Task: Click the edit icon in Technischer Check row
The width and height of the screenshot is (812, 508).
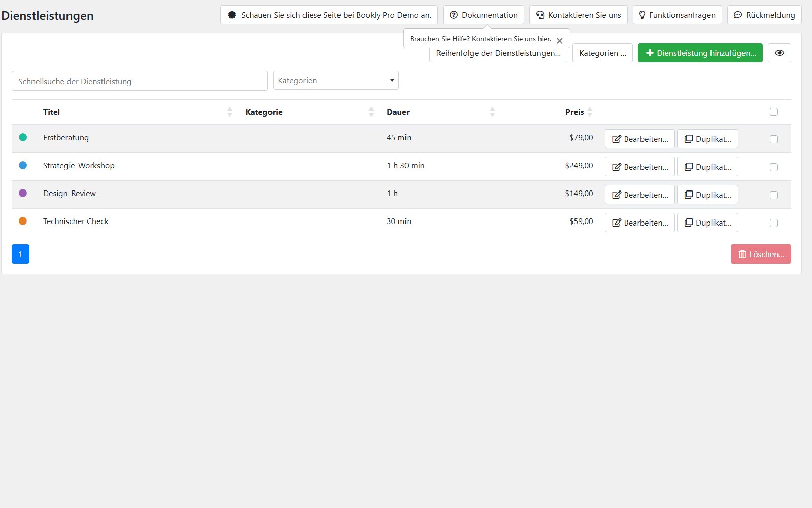Action: 616,223
